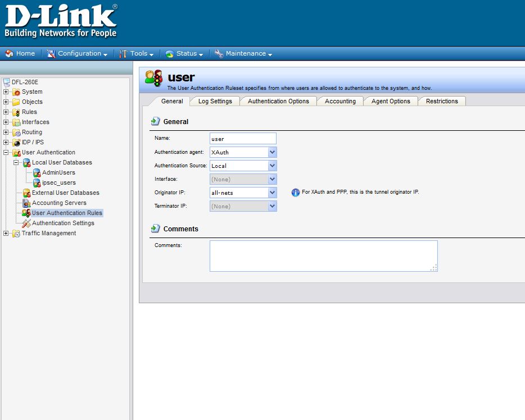Open the Authentication Source dropdown
525x420 pixels.
click(272, 166)
